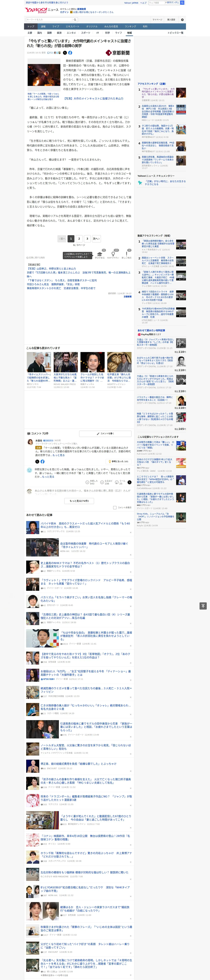Open the 購入履歴 link
The height and width of the screenshot is (980, 210).
(x=171, y=19)
